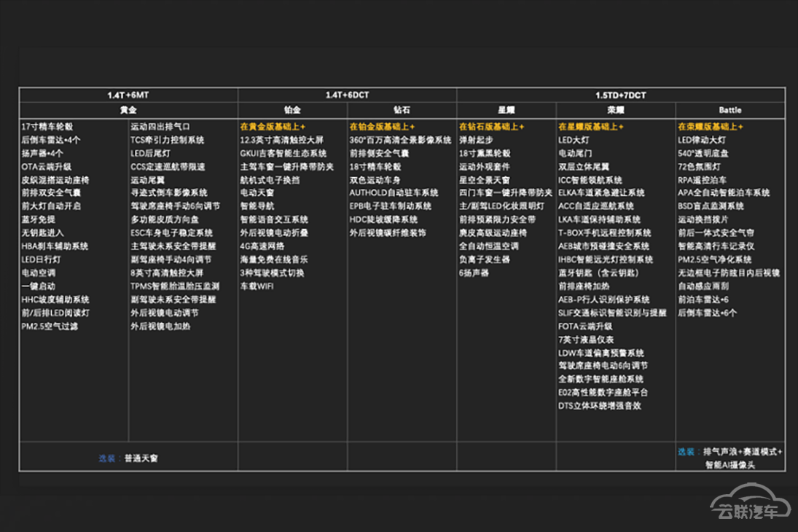Click "17寸精车轮毂" in the 黄金 column

(x=47, y=127)
